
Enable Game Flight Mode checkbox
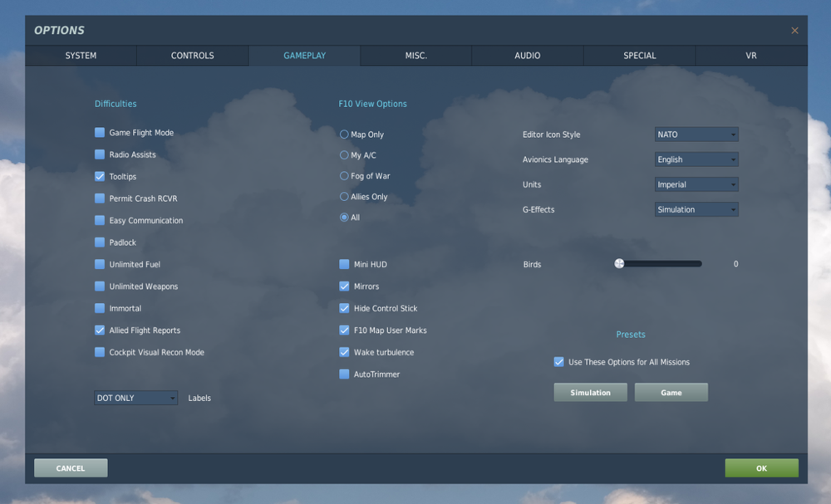tap(100, 132)
